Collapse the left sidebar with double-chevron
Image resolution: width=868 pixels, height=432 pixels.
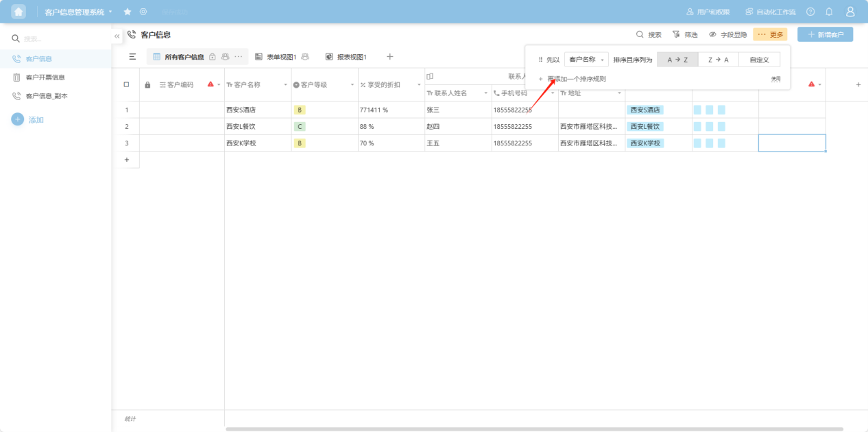(x=117, y=36)
